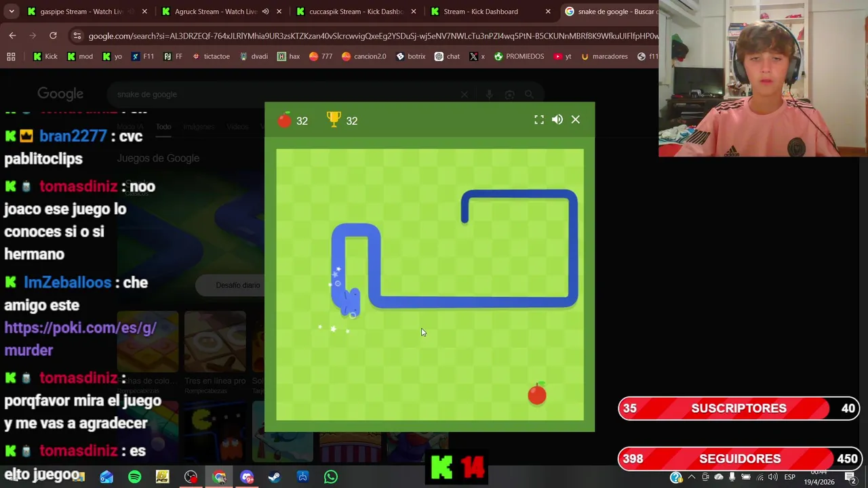
Task: Click the browser forward arrow
Action: (33, 35)
